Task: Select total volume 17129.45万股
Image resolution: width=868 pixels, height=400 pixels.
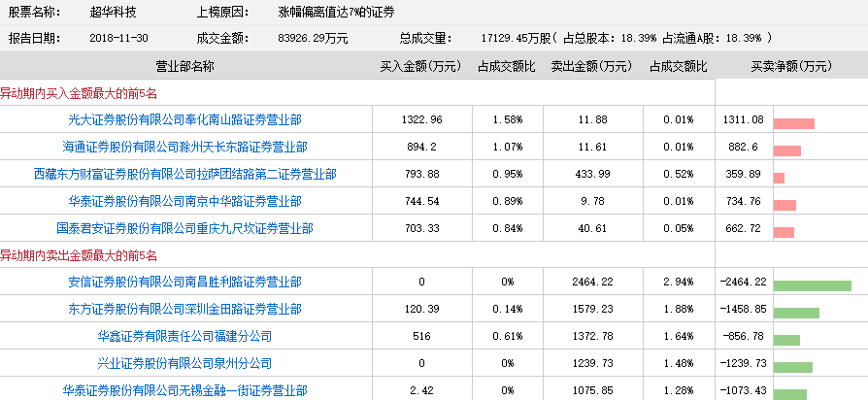Action: coord(516,39)
